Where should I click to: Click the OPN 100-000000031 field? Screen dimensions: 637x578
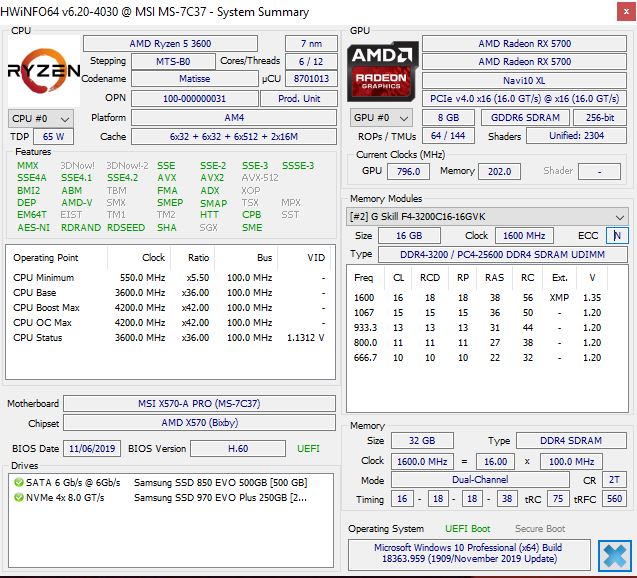point(195,99)
